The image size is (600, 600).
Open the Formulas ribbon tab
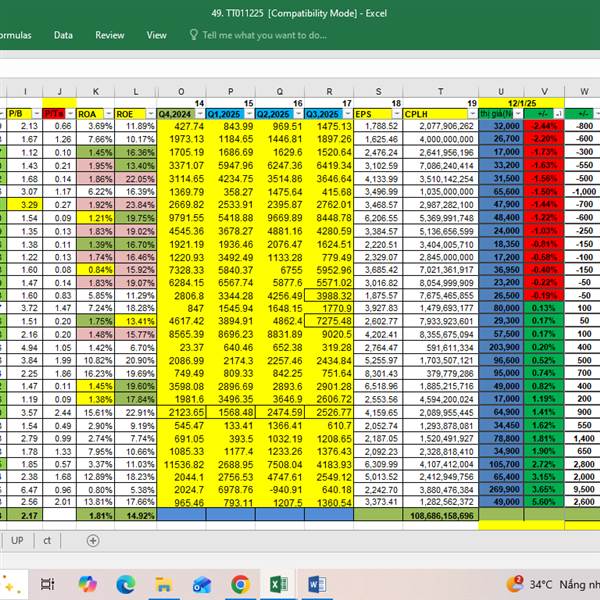click(x=15, y=35)
